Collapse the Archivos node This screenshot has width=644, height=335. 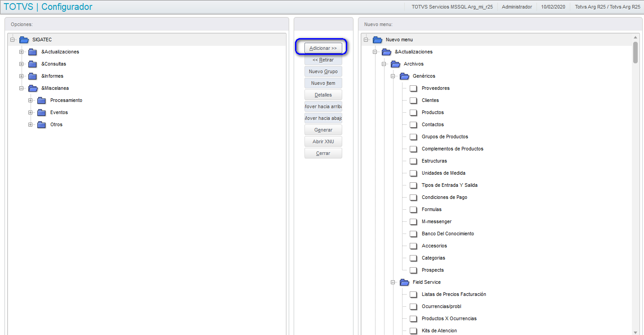coord(384,64)
